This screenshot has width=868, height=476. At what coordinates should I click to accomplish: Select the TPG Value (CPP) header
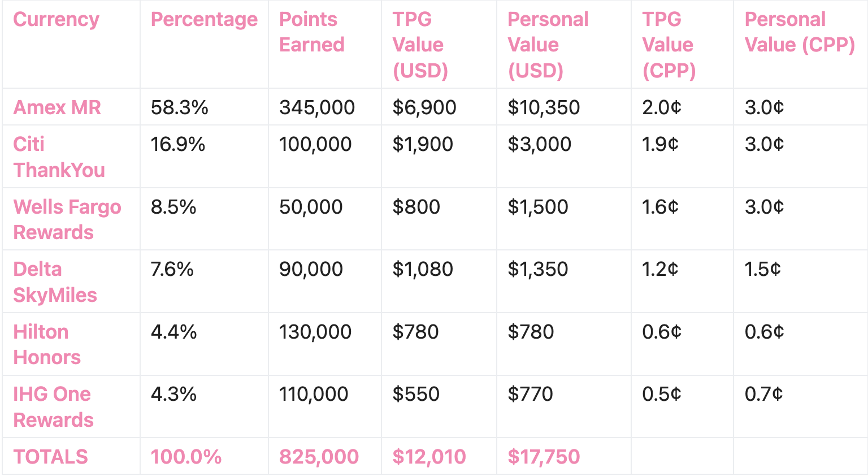pos(669,45)
